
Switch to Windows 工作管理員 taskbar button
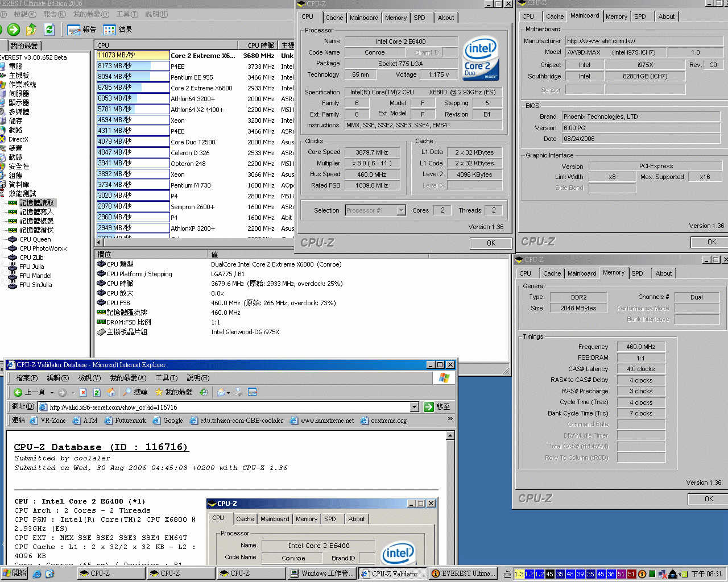tap(323, 573)
